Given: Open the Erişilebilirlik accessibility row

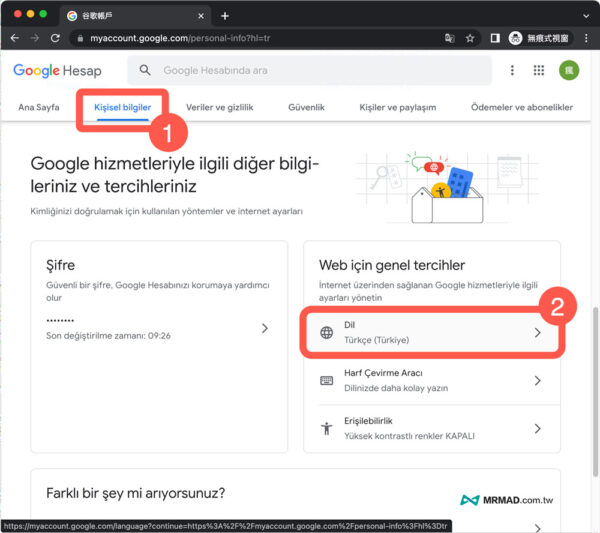Looking at the screenshot, I should click(432, 429).
